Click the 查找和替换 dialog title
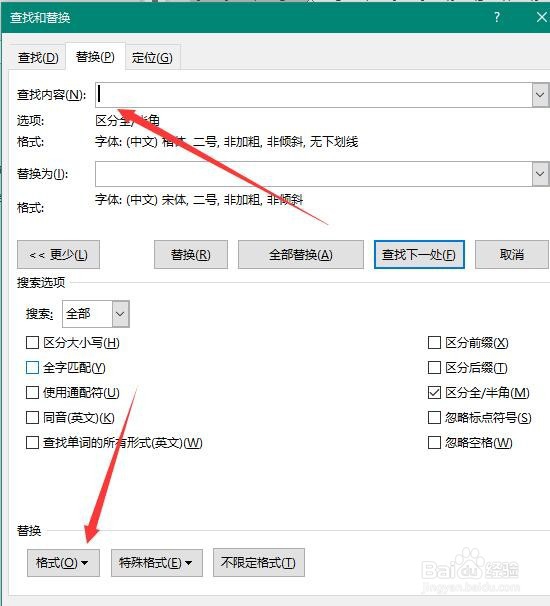The width and height of the screenshot is (550, 606). coord(40,18)
